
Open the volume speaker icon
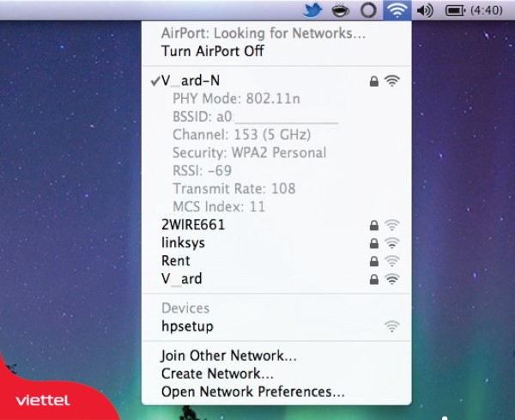[x=424, y=11]
